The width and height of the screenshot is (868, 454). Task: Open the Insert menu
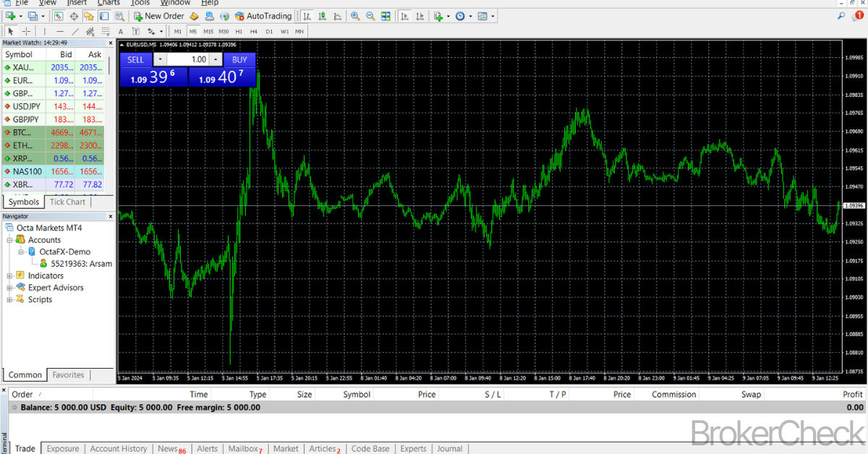coord(77,3)
